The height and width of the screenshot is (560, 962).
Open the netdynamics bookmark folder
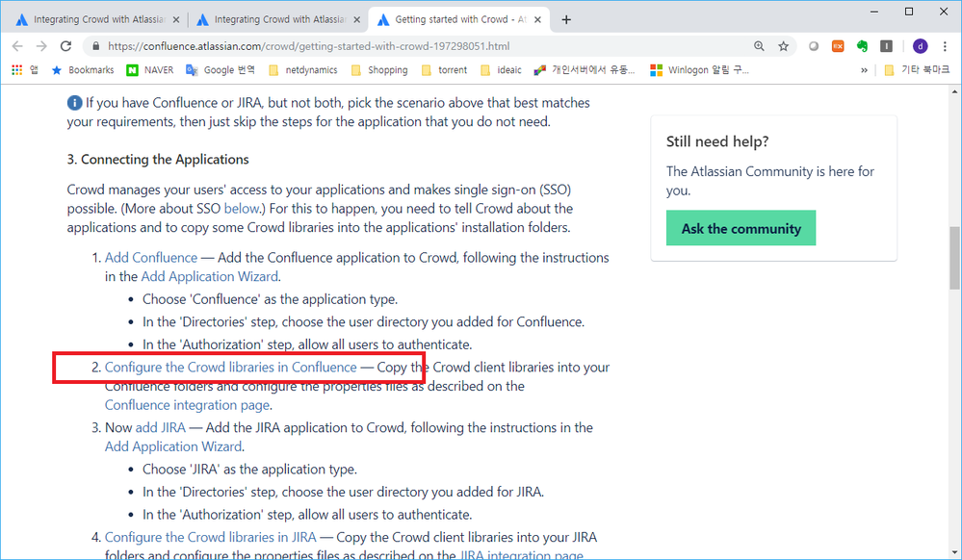coord(303,70)
